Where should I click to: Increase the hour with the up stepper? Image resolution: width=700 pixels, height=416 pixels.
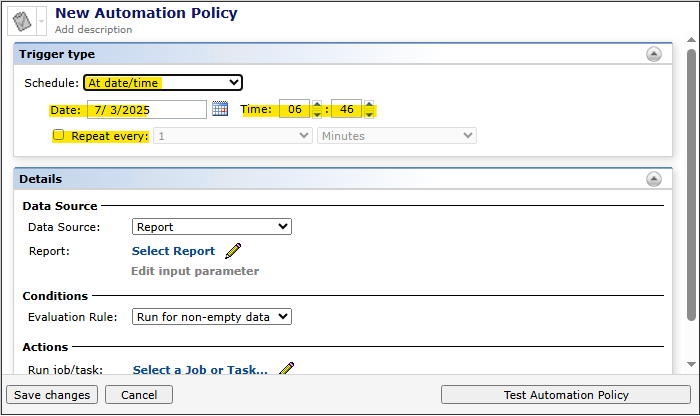317,104
